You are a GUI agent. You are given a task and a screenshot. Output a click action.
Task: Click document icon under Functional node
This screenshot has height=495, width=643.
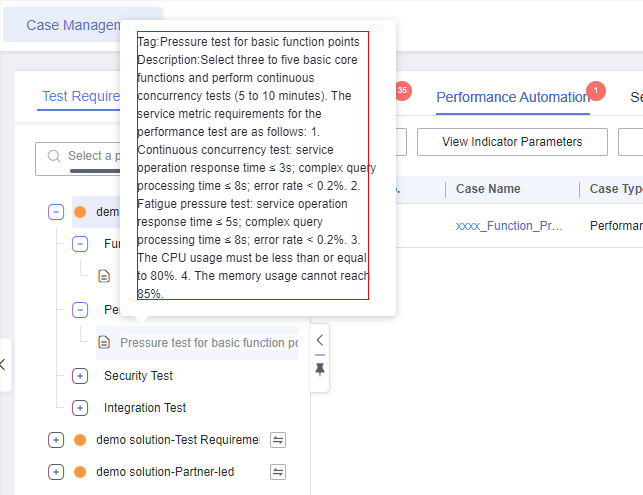coord(104,276)
